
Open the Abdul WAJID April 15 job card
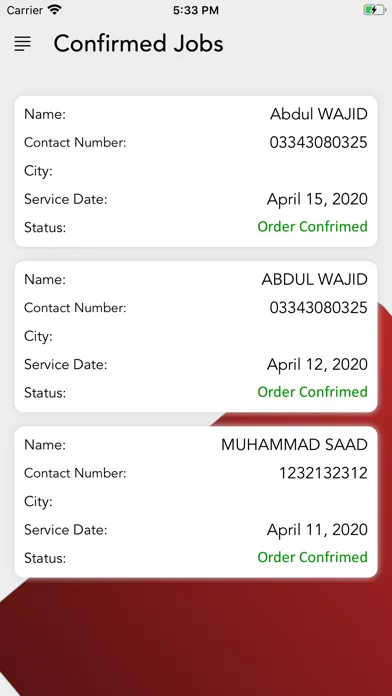coord(196,171)
